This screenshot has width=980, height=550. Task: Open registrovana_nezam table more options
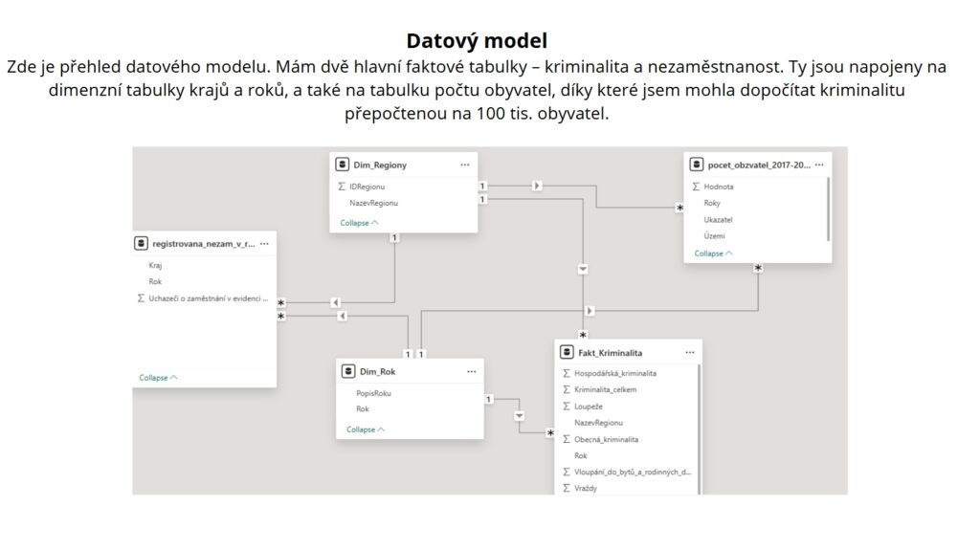[x=264, y=244]
